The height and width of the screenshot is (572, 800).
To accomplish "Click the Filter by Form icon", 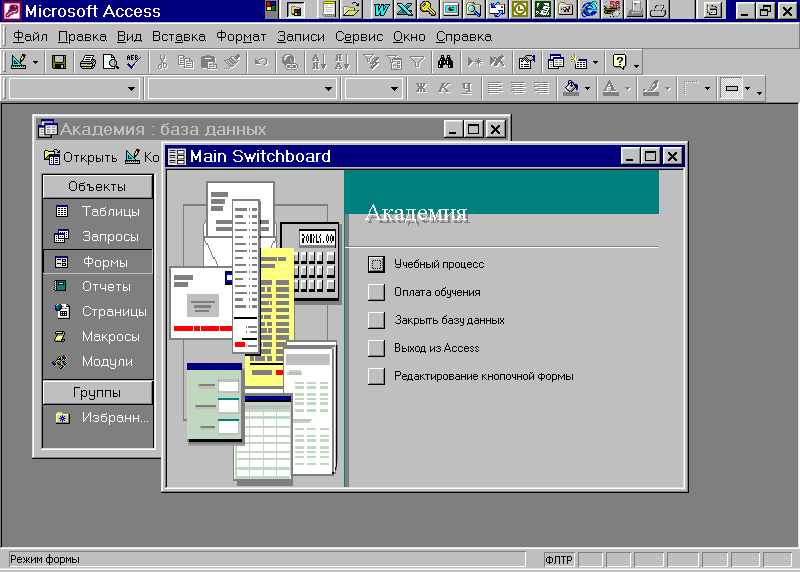I will (x=394, y=62).
